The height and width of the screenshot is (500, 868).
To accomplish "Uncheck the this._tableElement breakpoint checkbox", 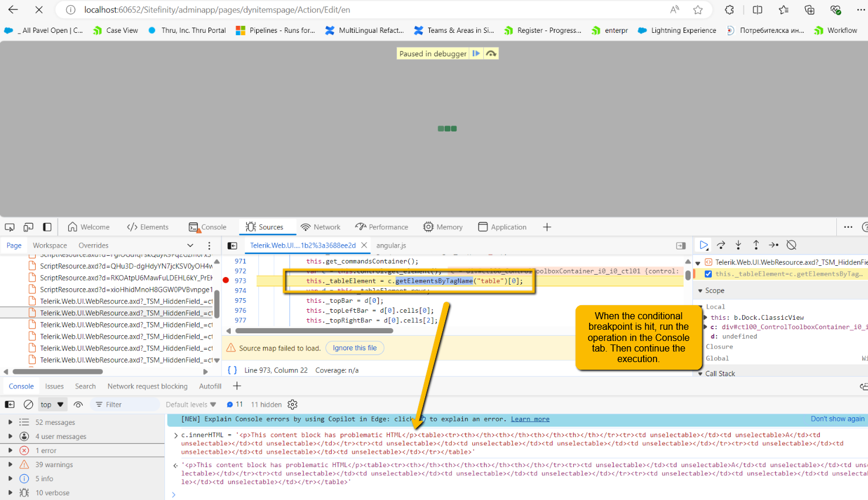I will point(708,274).
